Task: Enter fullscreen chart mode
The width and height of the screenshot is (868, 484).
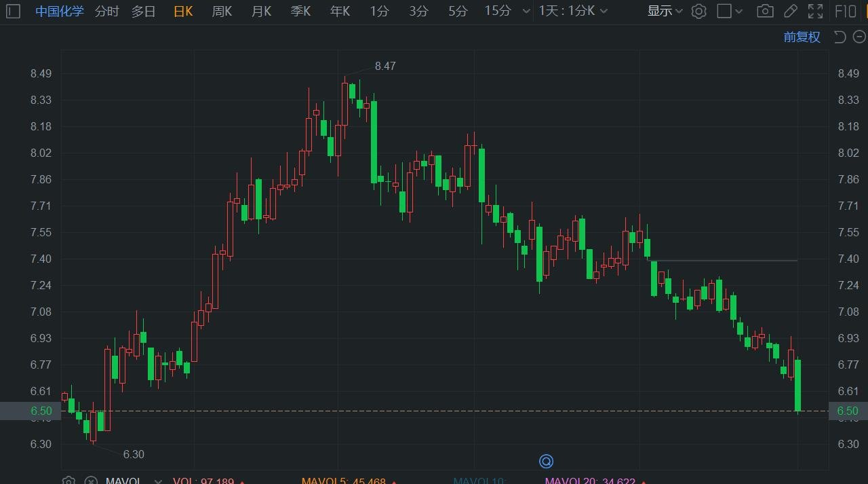Action: pyautogui.click(x=816, y=11)
